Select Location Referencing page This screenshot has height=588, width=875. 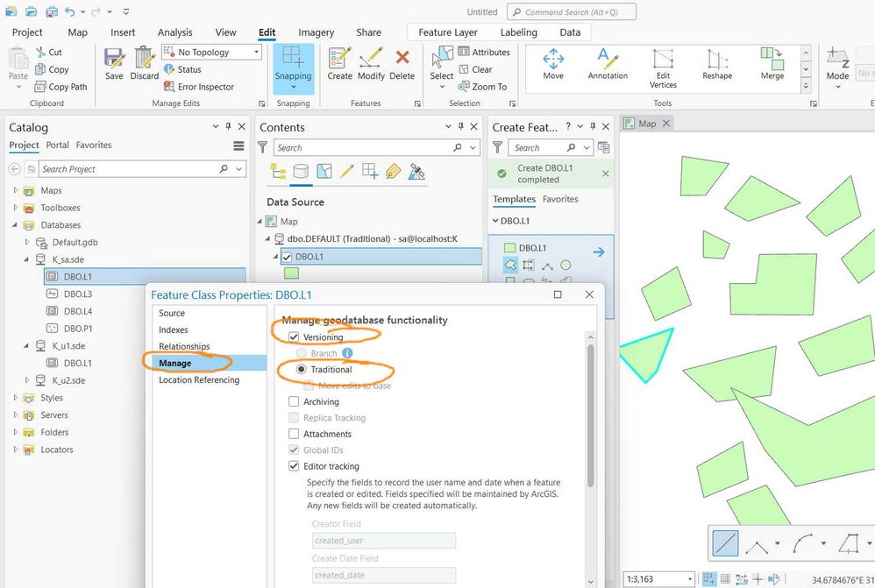tap(199, 380)
